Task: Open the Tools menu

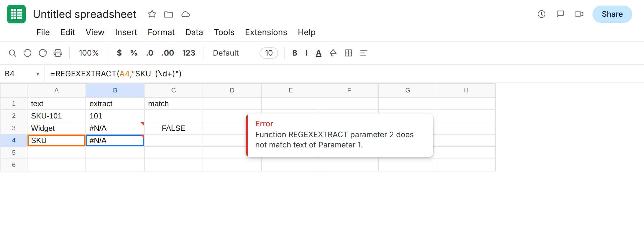Action: point(224,32)
